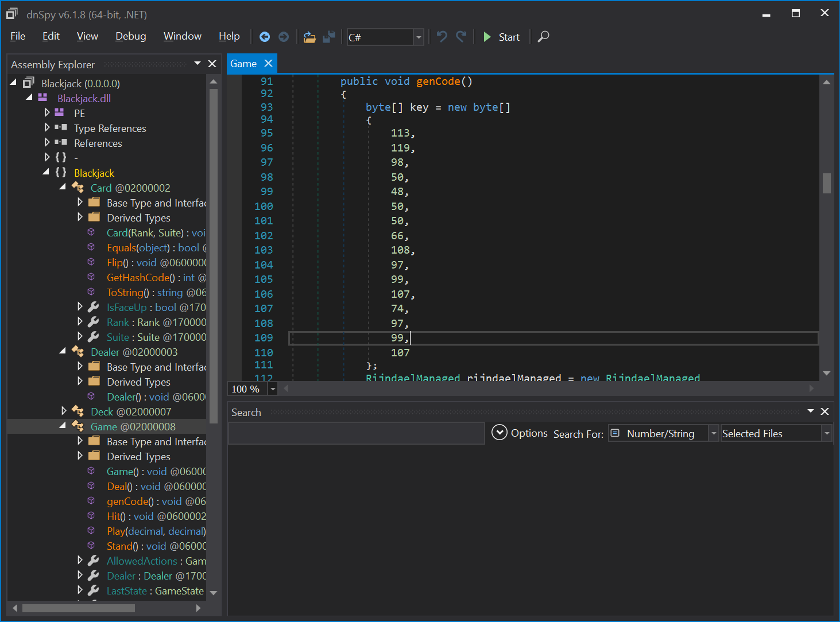Click the magnifier Search Assemblies icon
Screen dimensions: 840x622
click(x=543, y=37)
